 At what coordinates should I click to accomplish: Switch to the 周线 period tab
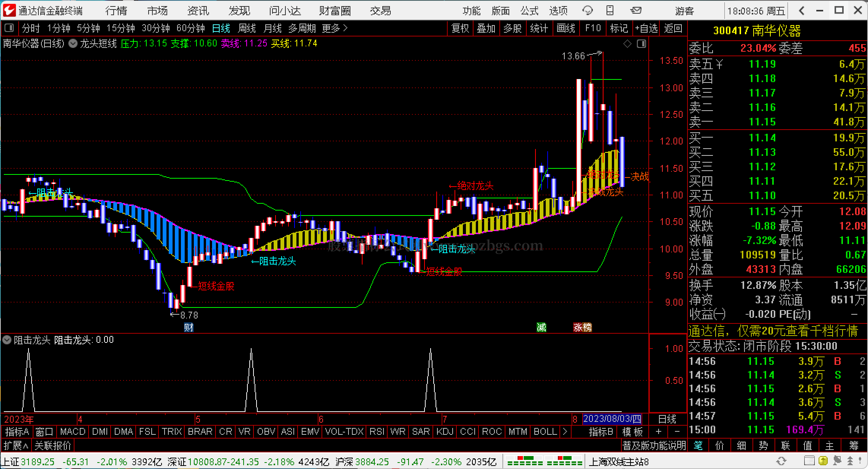(247, 29)
